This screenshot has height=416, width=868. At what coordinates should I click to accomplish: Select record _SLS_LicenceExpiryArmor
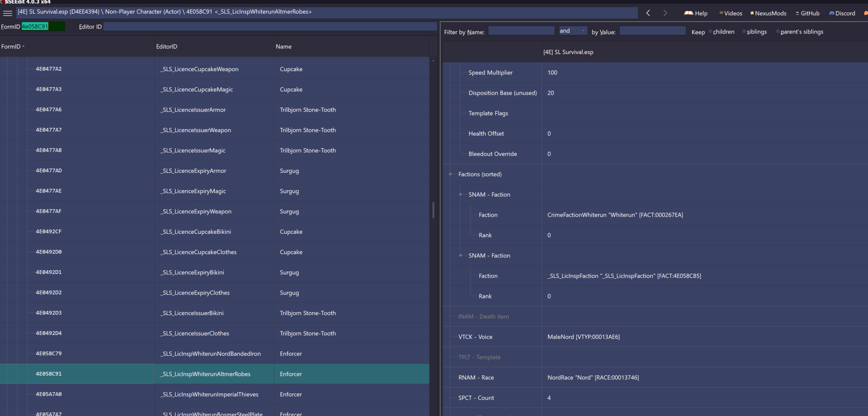(215, 171)
